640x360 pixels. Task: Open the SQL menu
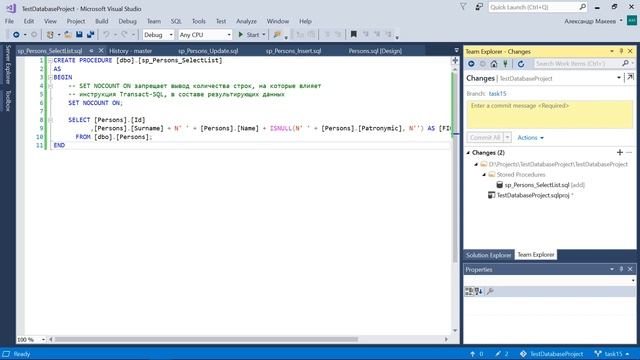(x=176, y=21)
